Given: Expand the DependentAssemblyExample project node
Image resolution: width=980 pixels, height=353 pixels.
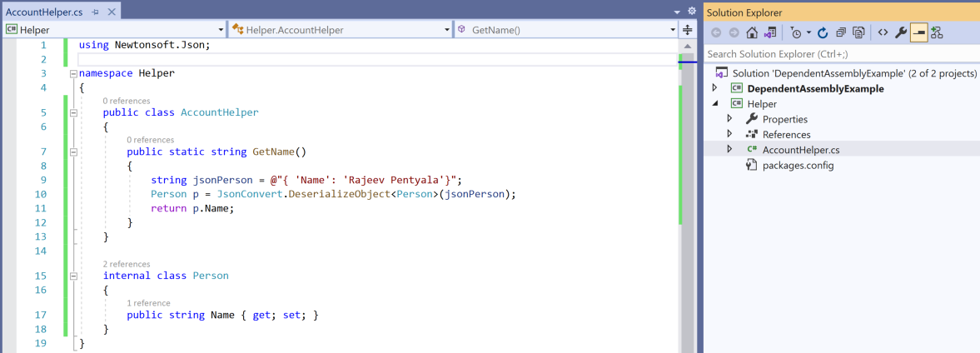Looking at the screenshot, I should click(714, 88).
